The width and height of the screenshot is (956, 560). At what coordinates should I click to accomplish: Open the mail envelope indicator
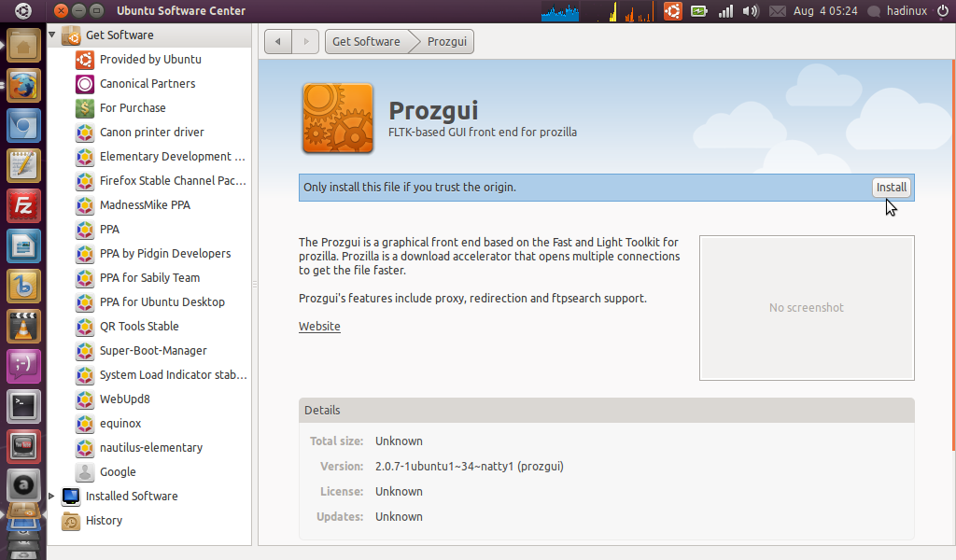[777, 11]
